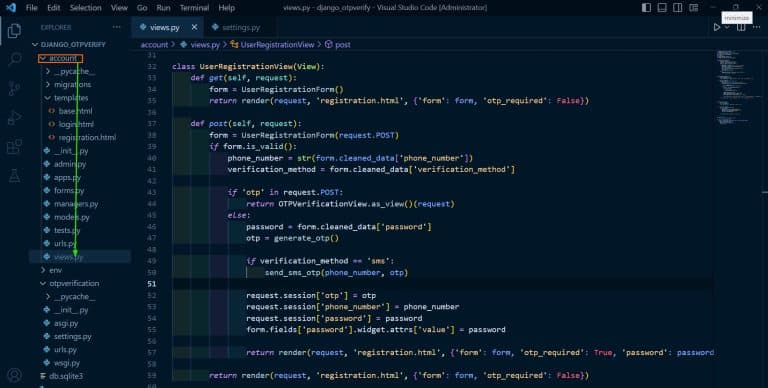Open the Run menu

(x=163, y=7)
